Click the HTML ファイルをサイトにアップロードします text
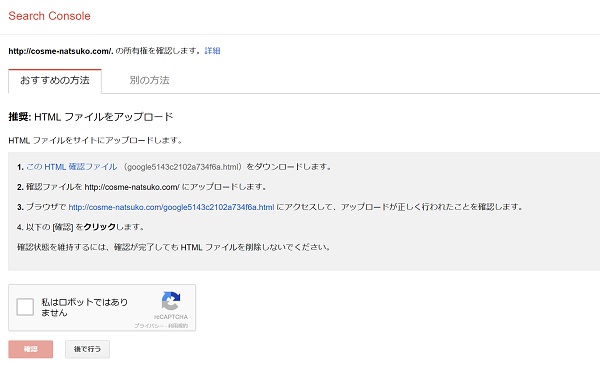Screen dimensions: 600x372 tap(95, 140)
